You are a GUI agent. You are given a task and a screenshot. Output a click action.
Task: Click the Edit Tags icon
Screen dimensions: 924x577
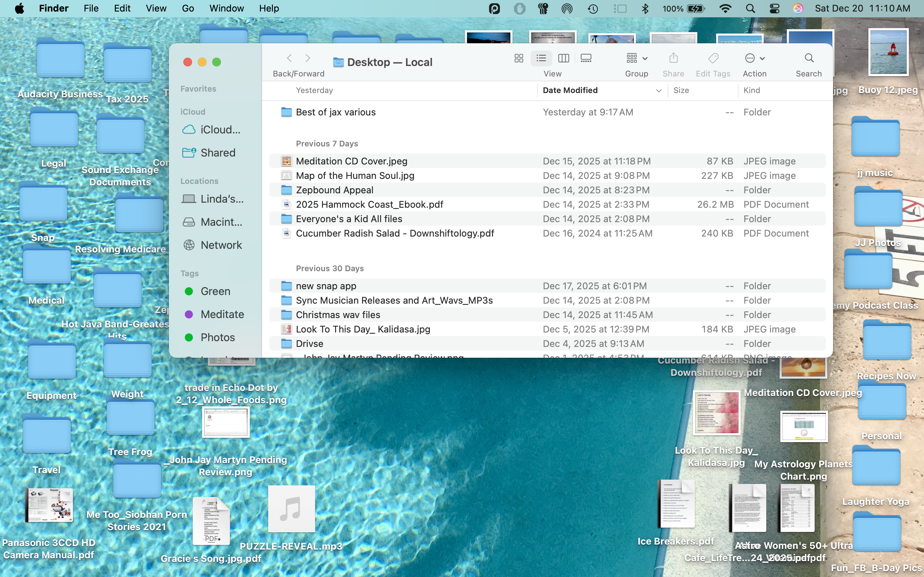click(713, 58)
